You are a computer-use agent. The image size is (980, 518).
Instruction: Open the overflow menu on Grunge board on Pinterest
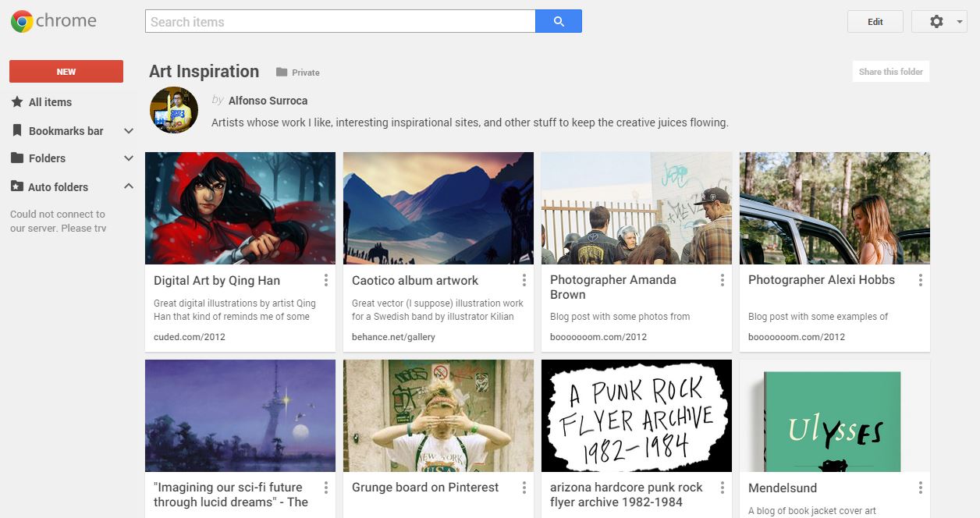[524, 487]
